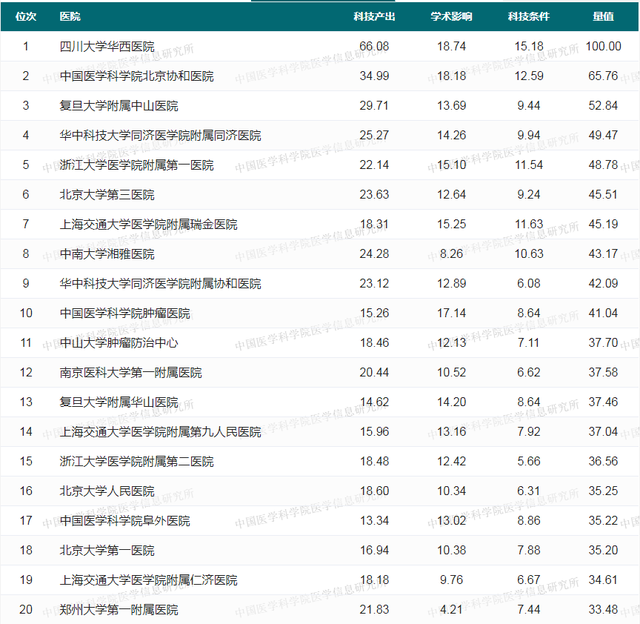Image resolution: width=640 pixels, height=624 pixels.
Task: Click the 学术影响 column header
Action: pos(451,17)
